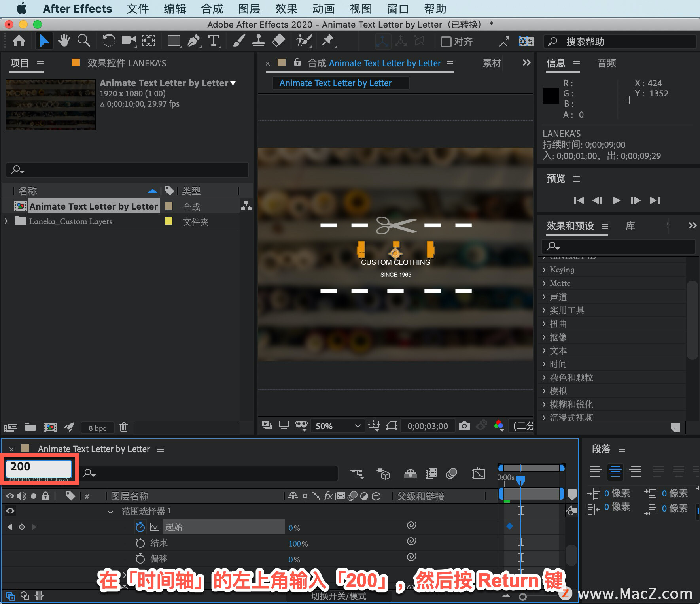Viewport: 700px width, 604px height.
Task: Open the Graph Editor in timeline
Action: (x=479, y=473)
